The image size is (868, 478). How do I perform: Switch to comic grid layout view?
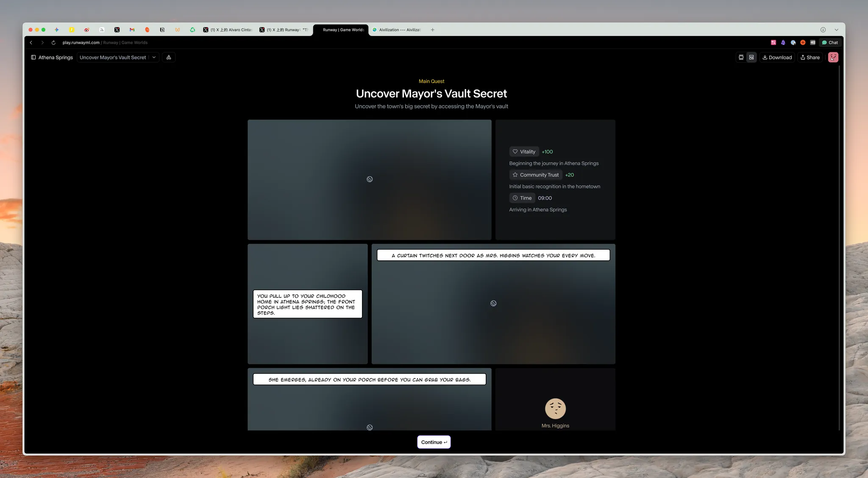pos(751,57)
